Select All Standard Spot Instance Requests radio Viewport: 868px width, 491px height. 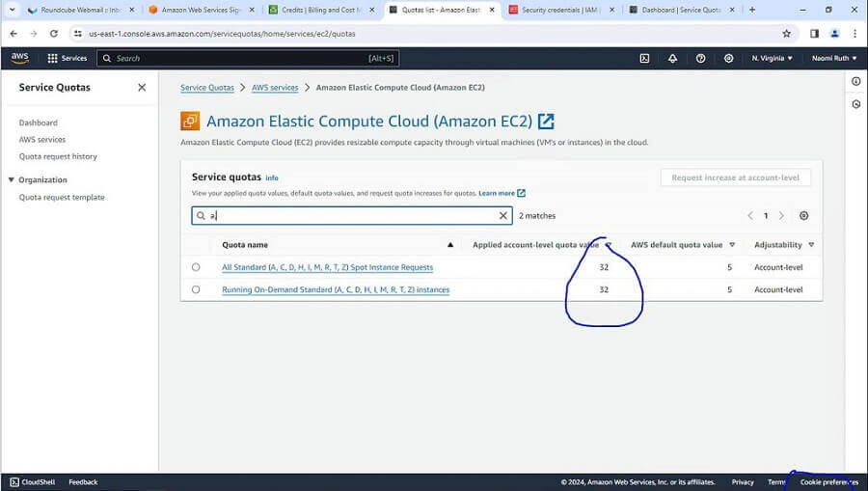pos(196,267)
